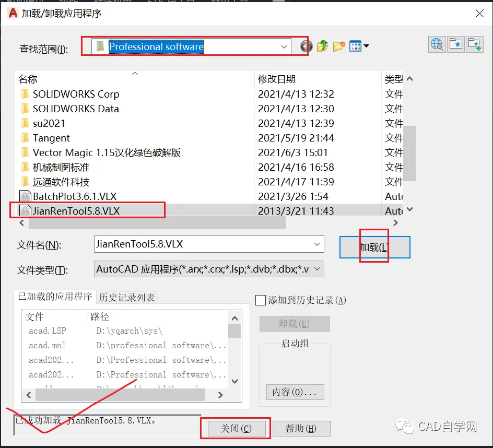Open the Views menu grid icon
This screenshot has width=493, height=448.
point(356,46)
